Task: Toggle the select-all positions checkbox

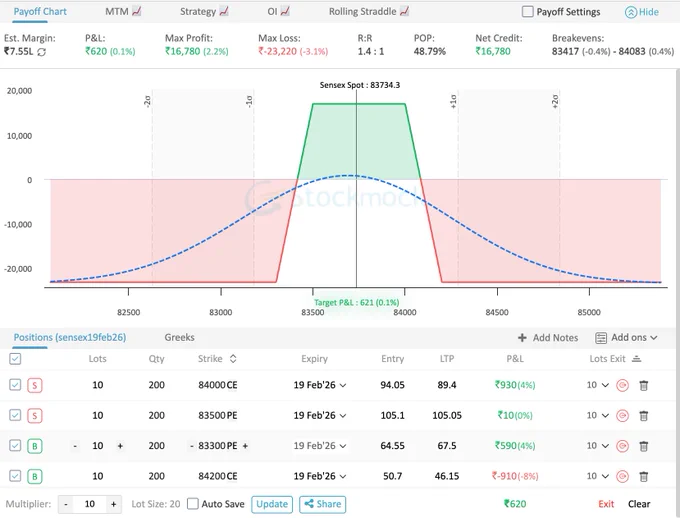Action: point(15,359)
